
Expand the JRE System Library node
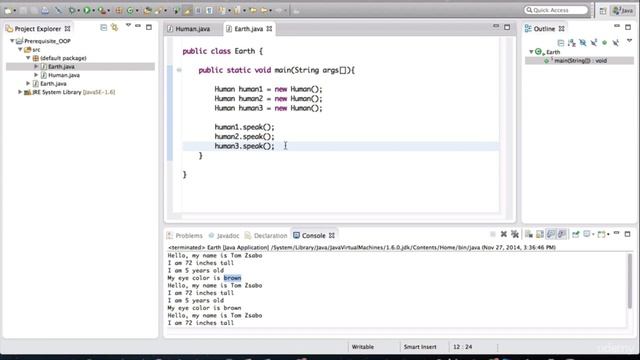click(x=20, y=92)
